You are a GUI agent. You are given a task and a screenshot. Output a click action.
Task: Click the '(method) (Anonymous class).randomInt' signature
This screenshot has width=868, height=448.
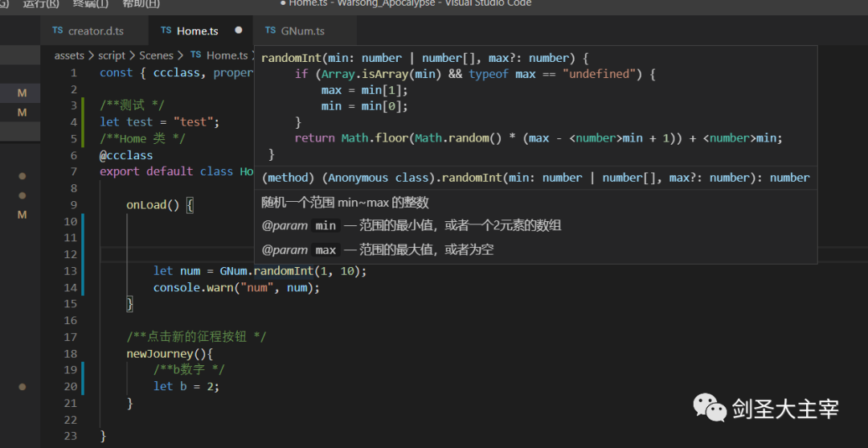[x=535, y=178]
